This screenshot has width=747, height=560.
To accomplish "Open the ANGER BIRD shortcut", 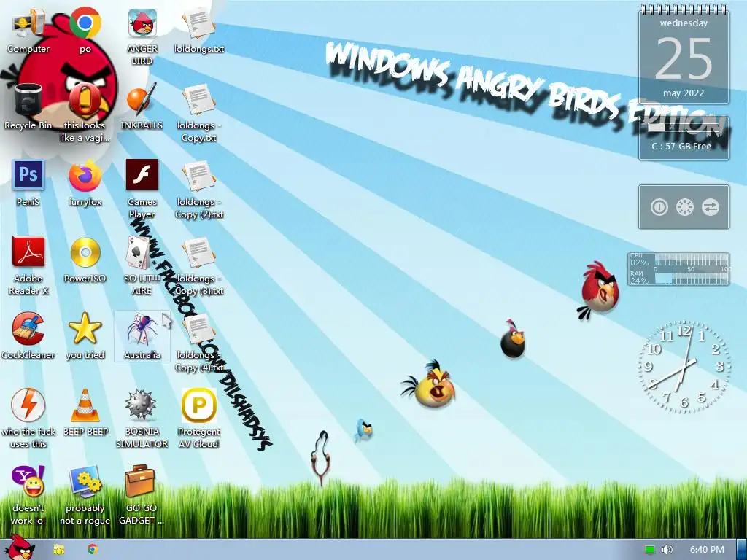I will (x=142, y=37).
